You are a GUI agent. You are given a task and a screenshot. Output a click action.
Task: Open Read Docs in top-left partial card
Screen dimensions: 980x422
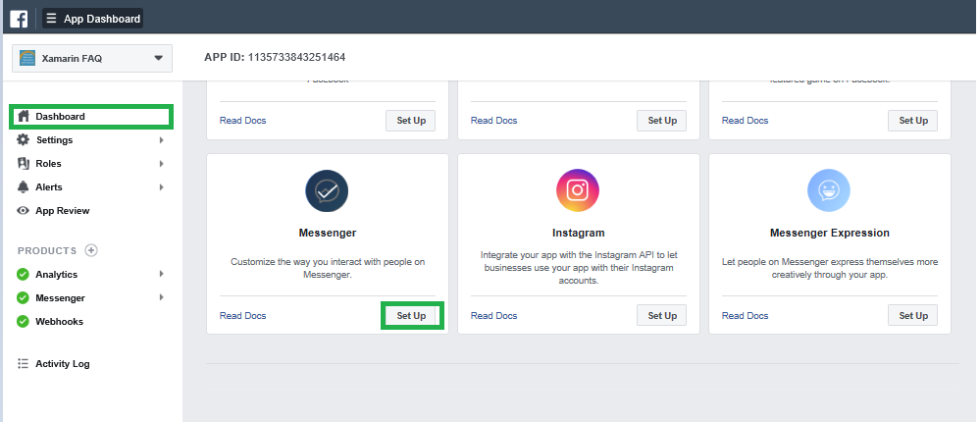click(x=242, y=121)
